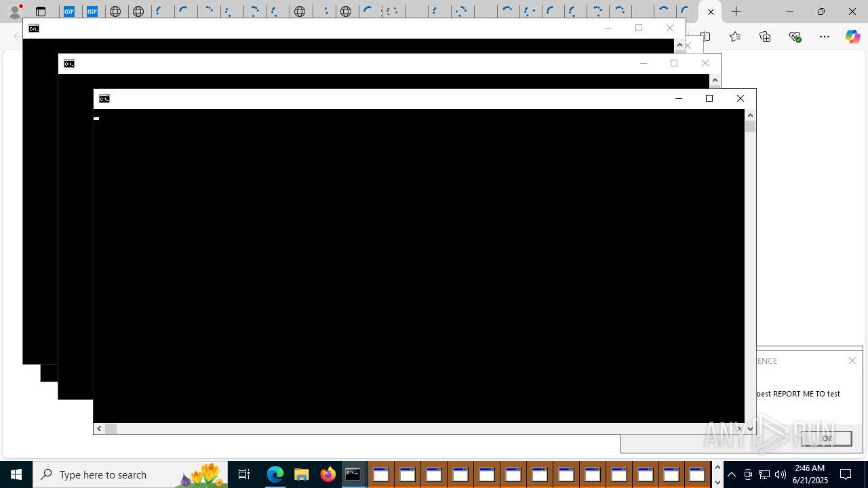
Task: Open the Windows Start menu
Action: [16, 474]
